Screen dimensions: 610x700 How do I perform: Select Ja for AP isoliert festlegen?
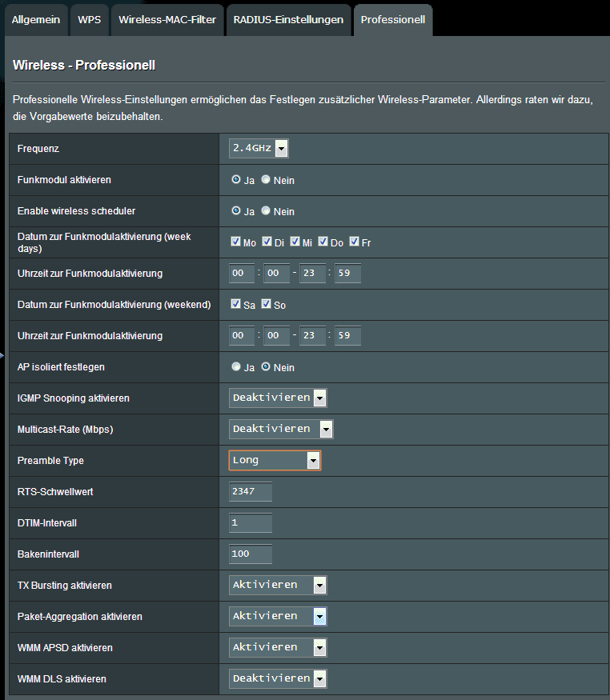236,366
